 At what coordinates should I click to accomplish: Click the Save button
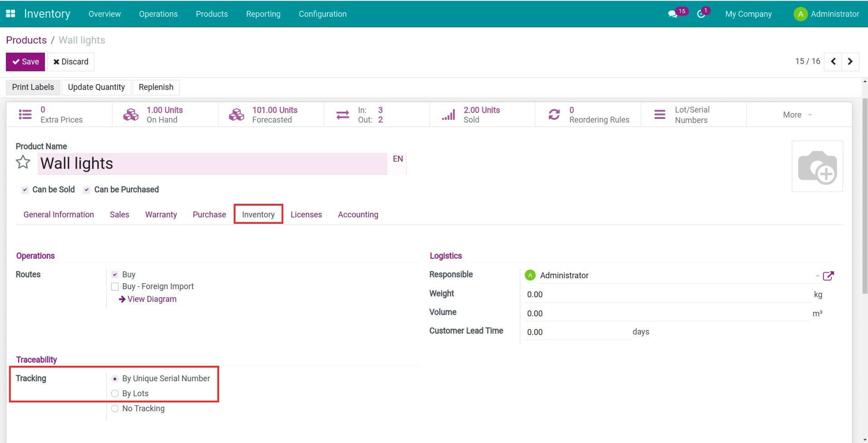25,62
